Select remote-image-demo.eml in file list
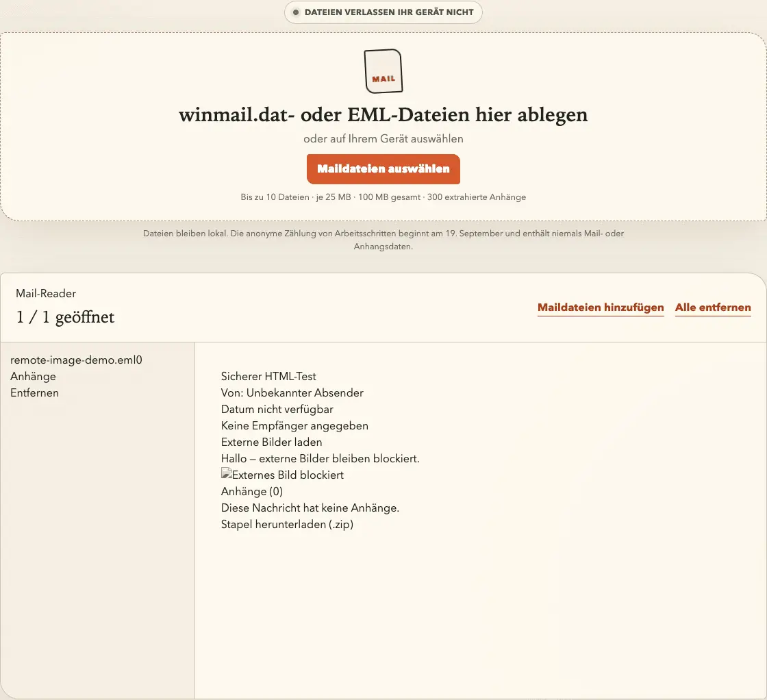 click(73, 360)
